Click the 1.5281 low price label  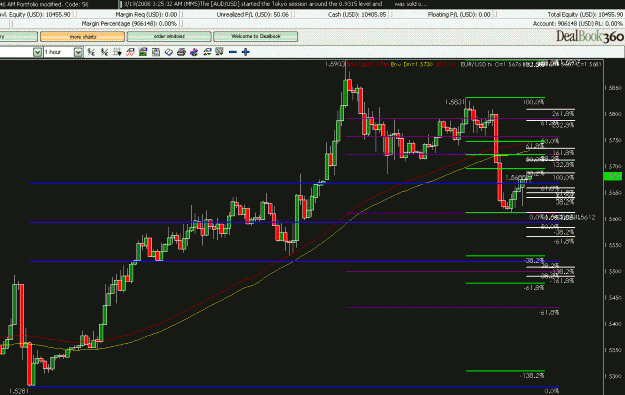(19, 391)
